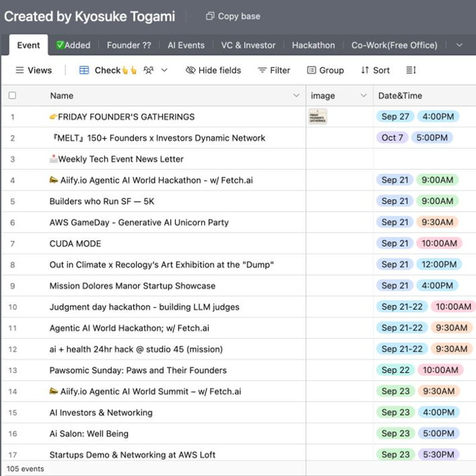Click the Oct 7 purple date tag

393,138
